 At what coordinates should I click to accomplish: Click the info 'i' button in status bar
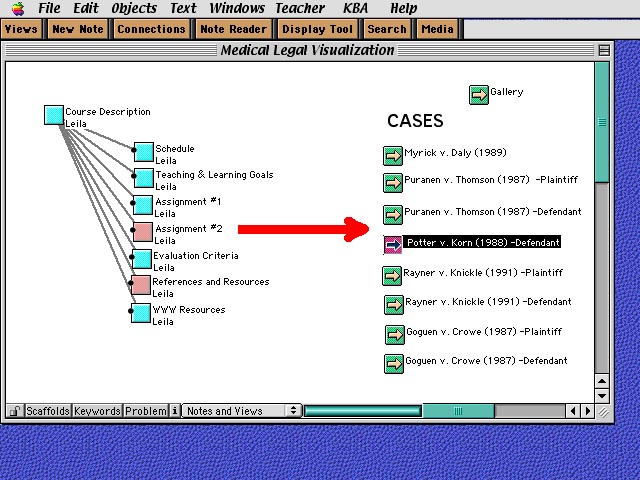coord(175,411)
